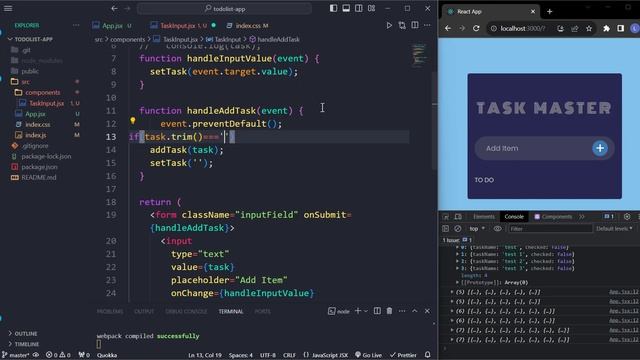640x360 pixels.
Task: Change Spaces: 4 indentation setting
Action: (x=240, y=355)
